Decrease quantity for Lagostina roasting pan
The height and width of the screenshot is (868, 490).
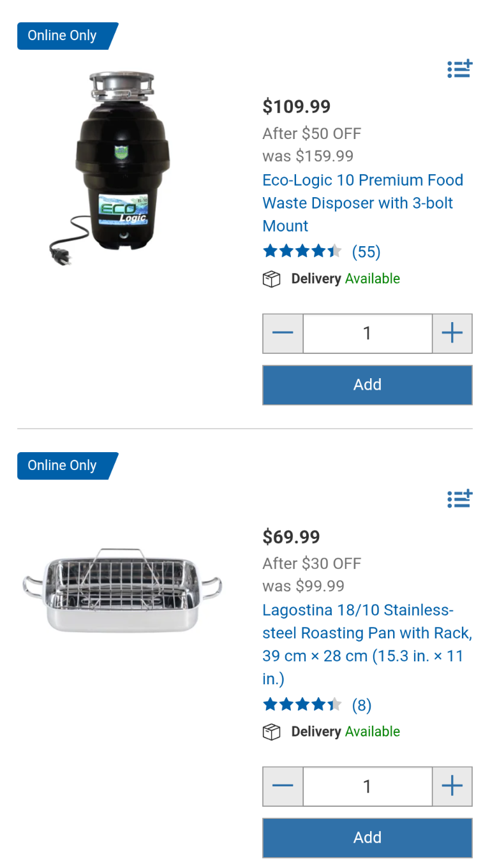(x=283, y=786)
